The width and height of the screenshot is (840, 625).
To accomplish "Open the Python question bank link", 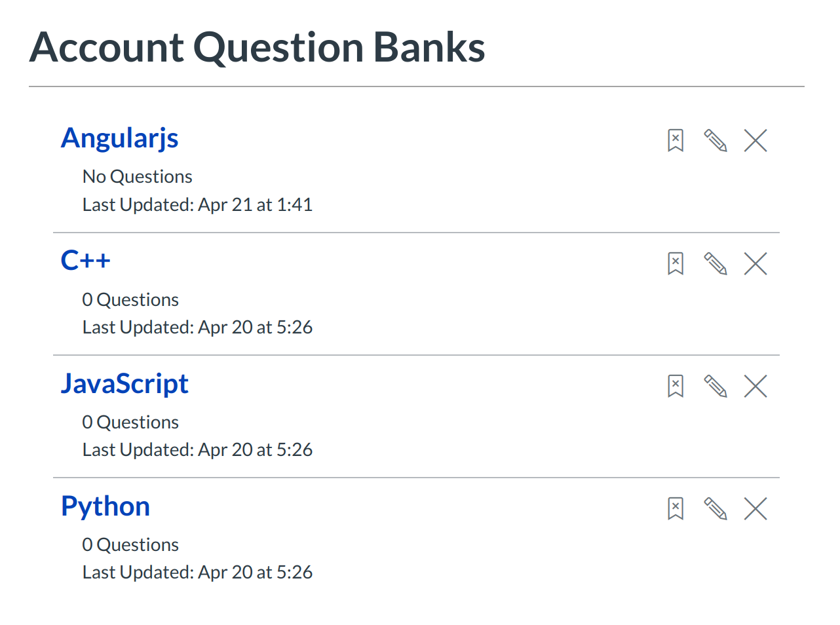I will [105, 506].
